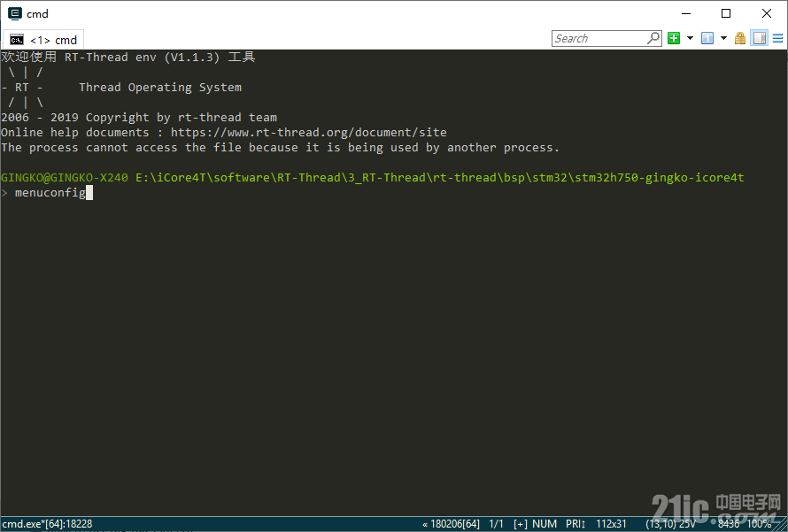Click the 'process cannot access the file' error line
The width and height of the screenshot is (788, 532).
tap(280, 148)
